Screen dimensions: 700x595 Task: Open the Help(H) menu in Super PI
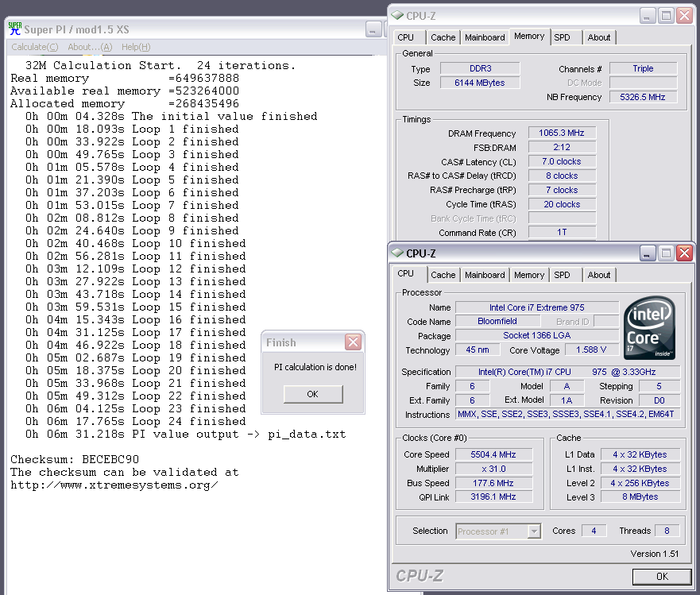136,47
